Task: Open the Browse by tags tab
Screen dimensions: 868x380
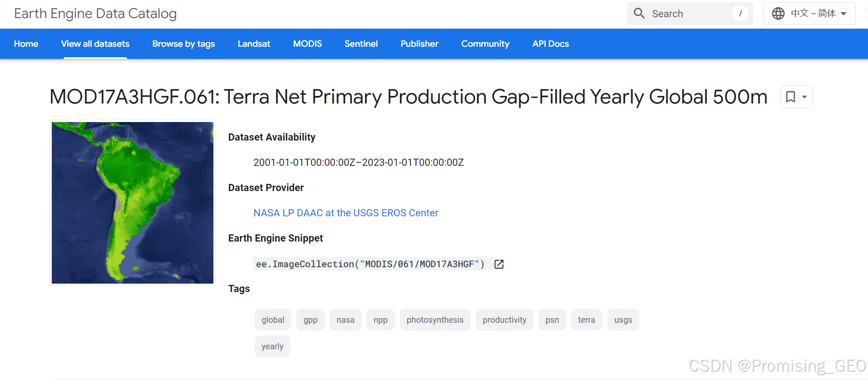Action: pos(184,44)
